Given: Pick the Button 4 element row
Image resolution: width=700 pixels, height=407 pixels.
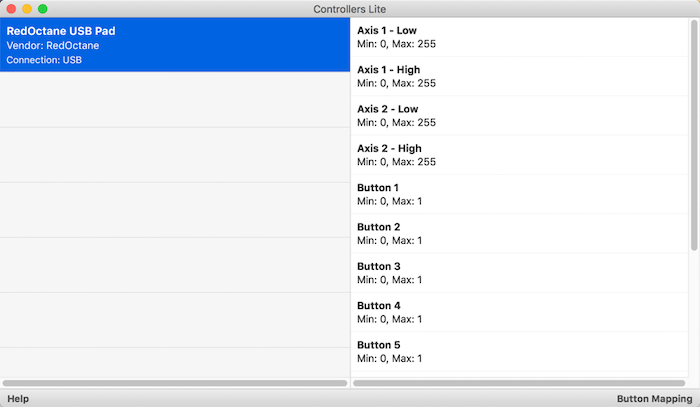Looking at the screenshot, I should tap(519, 312).
